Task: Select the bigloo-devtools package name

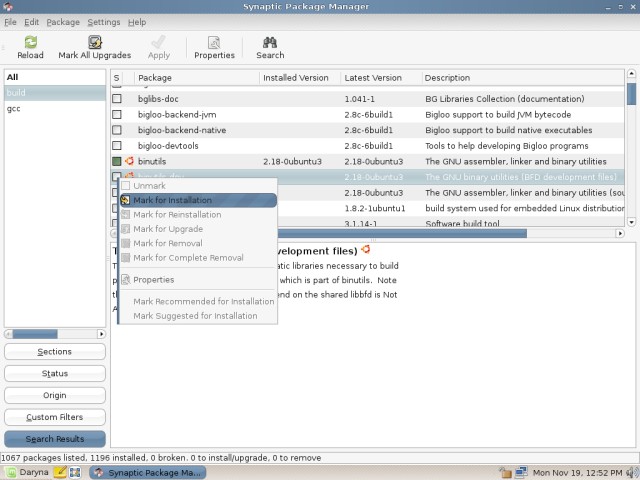Action: [168, 146]
